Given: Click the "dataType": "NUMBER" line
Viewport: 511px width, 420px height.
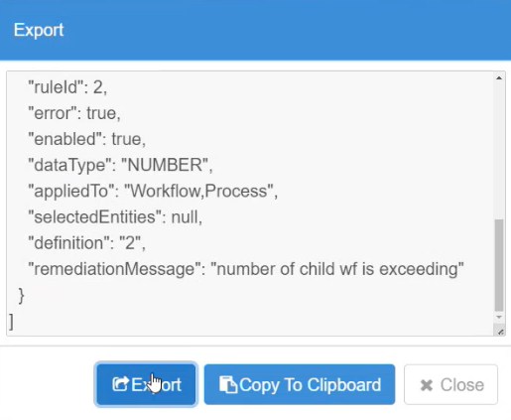Looking at the screenshot, I should point(120,165).
